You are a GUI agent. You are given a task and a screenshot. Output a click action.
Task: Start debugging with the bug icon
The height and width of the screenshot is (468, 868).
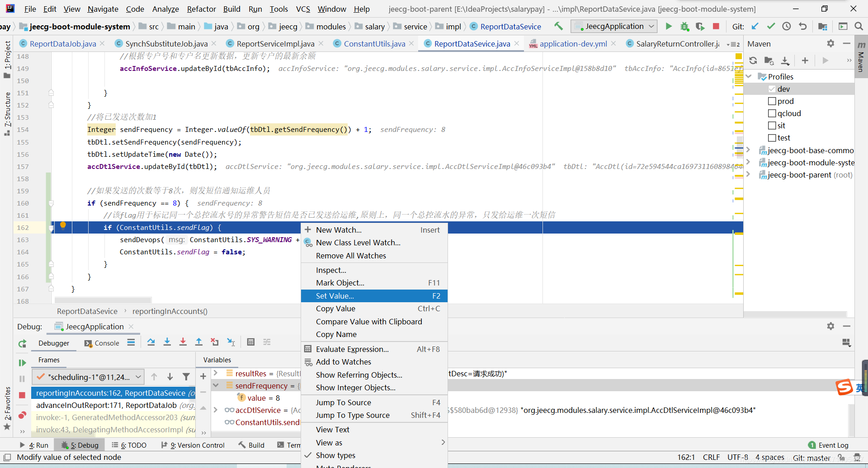(684, 26)
